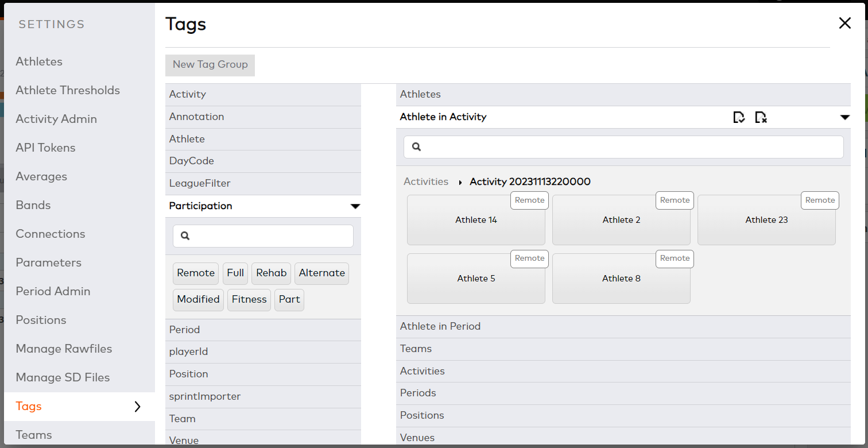Open Athlete Thresholds settings

pos(68,90)
